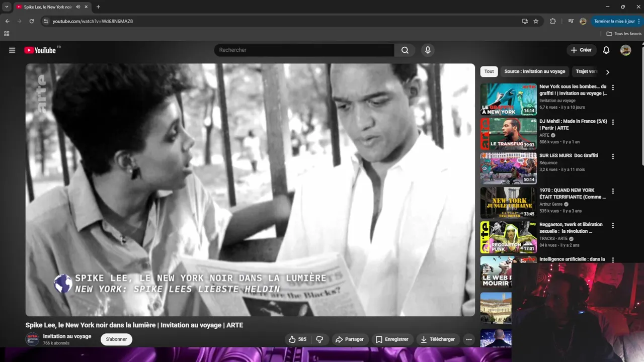
Task: Click the browser address bar URL
Action: 93,21
